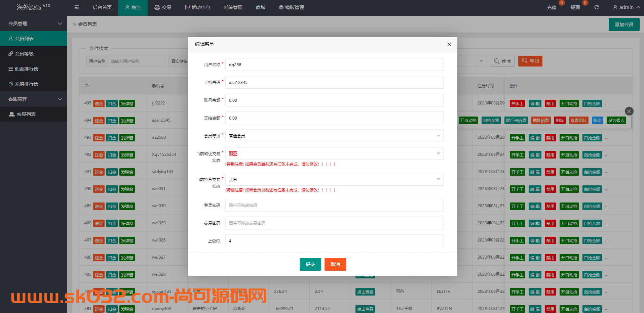Click 取消 to cancel editing
This screenshot has height=313, width=644.
(x=335, y=264)
